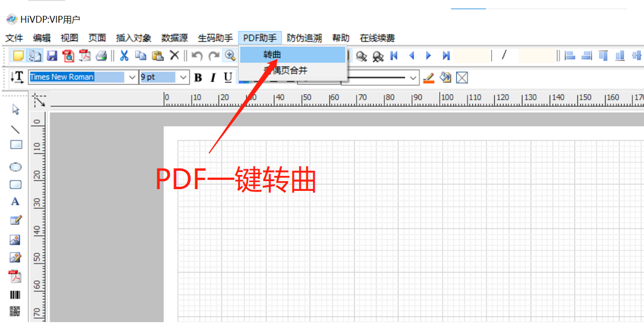Screen dimensions: 644x325
Task: Click the open/copy document icon
Action: pyautogui.click(x=35, y=56)
